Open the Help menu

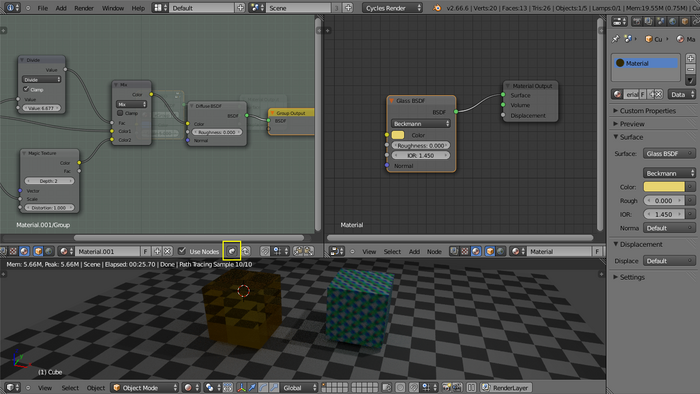[138, 8]
